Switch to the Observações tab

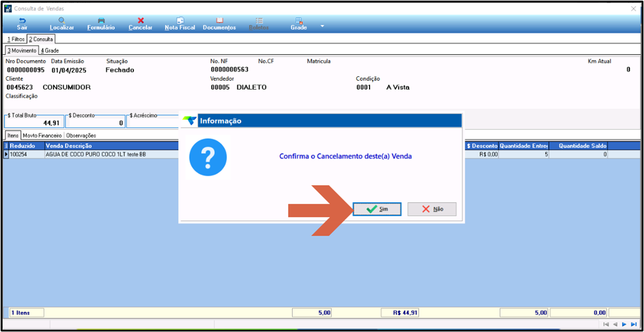(81, 135)
